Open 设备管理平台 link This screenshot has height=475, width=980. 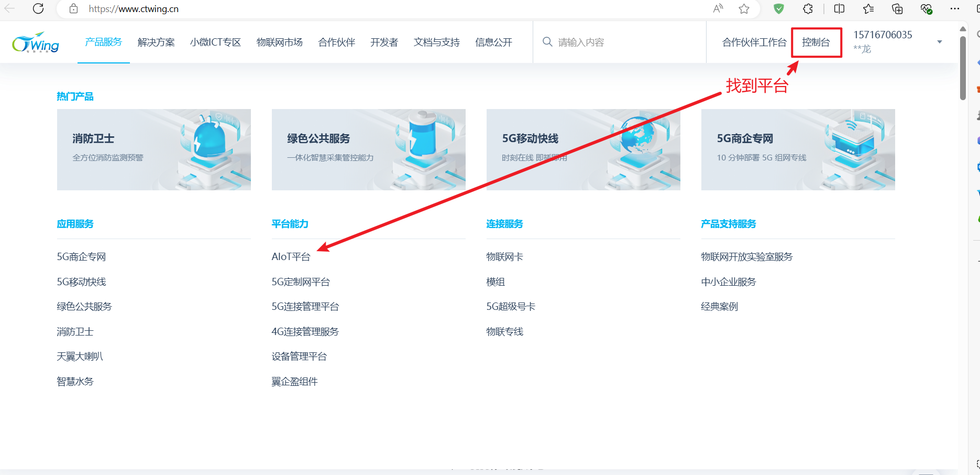tap(299, 357)
